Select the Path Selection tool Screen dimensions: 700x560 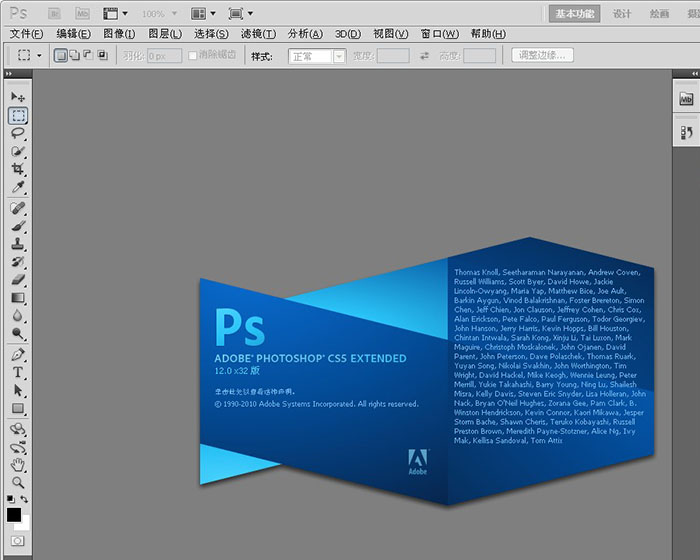18,390
